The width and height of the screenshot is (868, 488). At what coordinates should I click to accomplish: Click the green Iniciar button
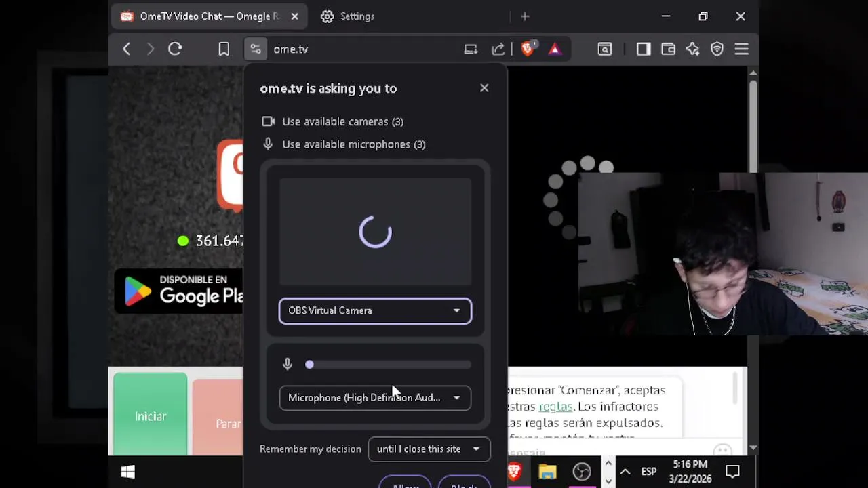pyautogui.click(x=151, y=415)
